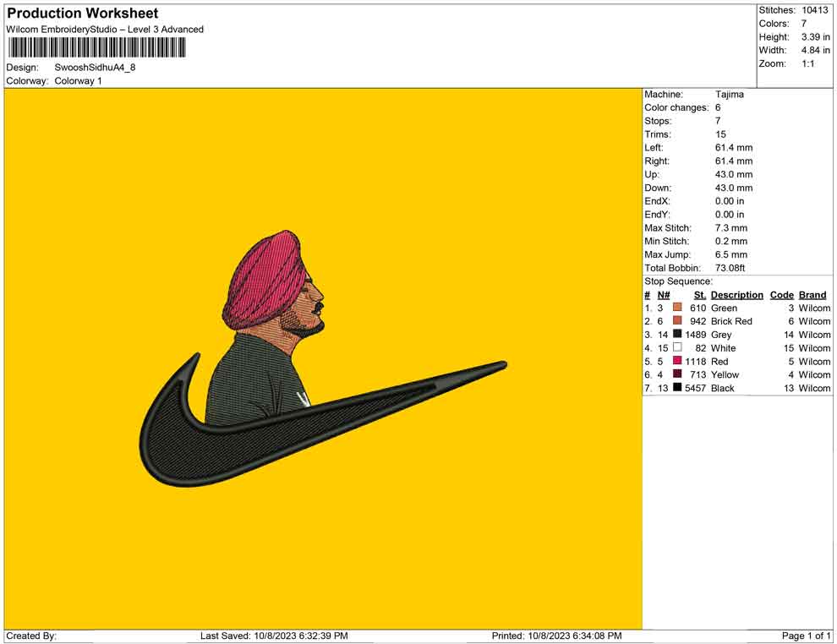Click the barcode under the worksheet title
The image size is (837, 644).
[x=96, y=47]
